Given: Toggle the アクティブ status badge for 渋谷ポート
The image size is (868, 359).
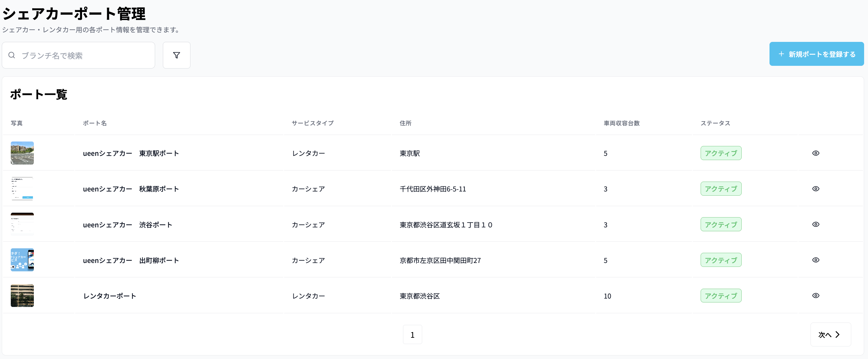Looking at the screenshot, I should [x=721, y=224].
